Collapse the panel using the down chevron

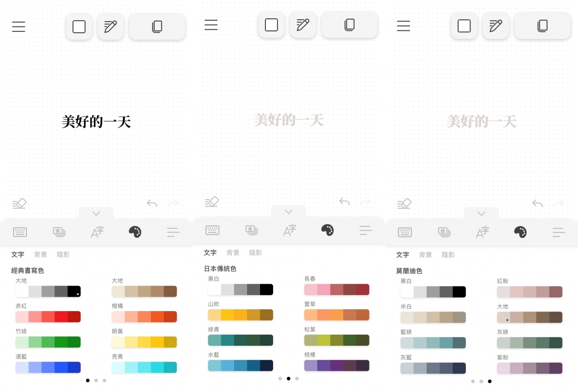96,213
